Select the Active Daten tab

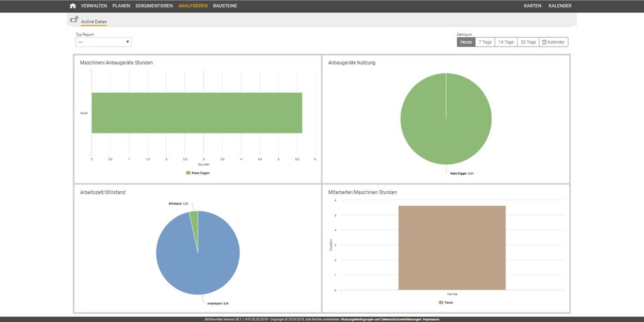point(94,21)
